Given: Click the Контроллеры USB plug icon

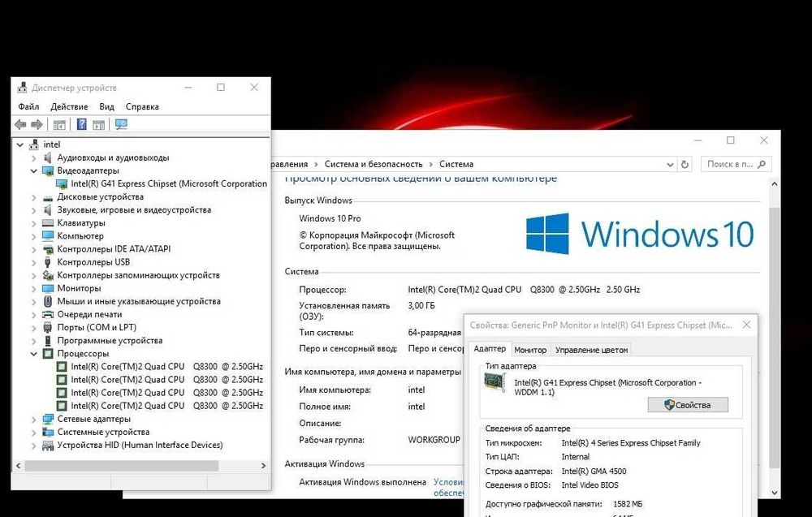Looking at the screenshot, I should [x=48, y=262].
